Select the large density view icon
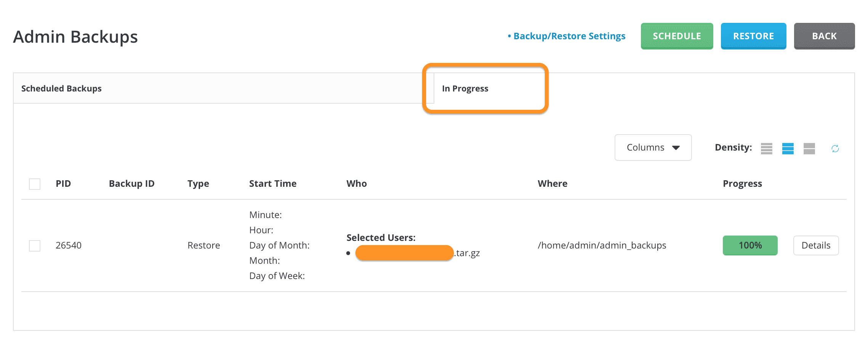The width and height of the screenshot is (868, 340). click(x=809, y=149)
